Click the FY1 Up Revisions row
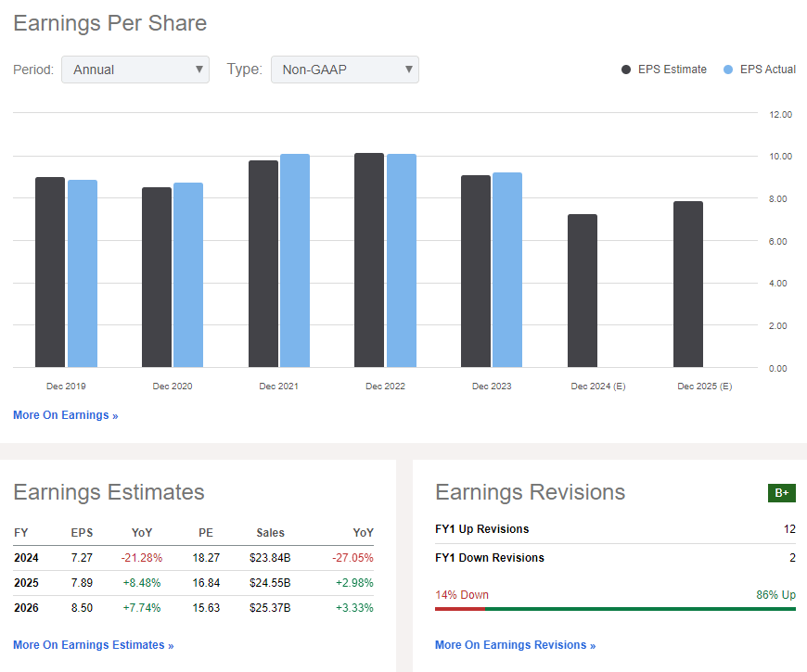 pyautogui.click(x=615, y=529)
